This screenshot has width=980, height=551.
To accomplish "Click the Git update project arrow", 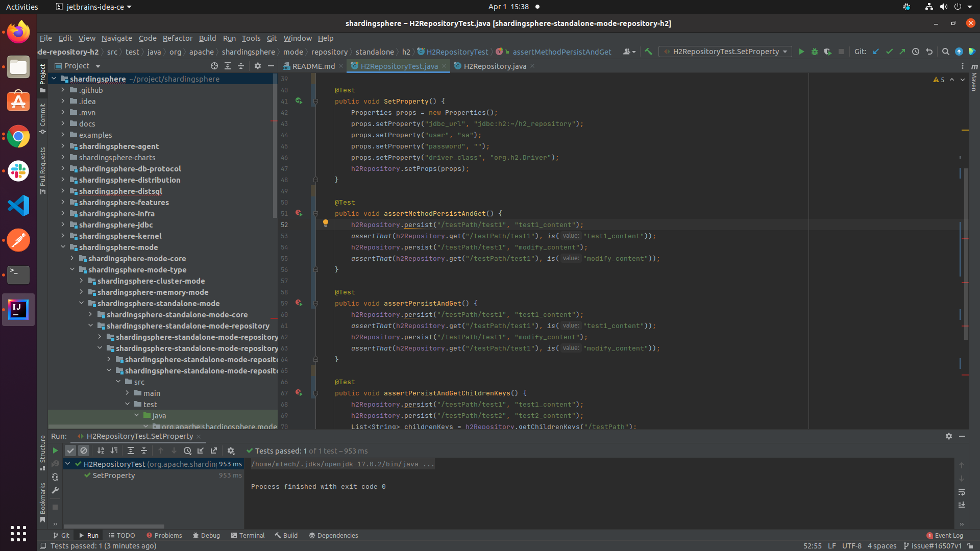I will pos(876,52).
